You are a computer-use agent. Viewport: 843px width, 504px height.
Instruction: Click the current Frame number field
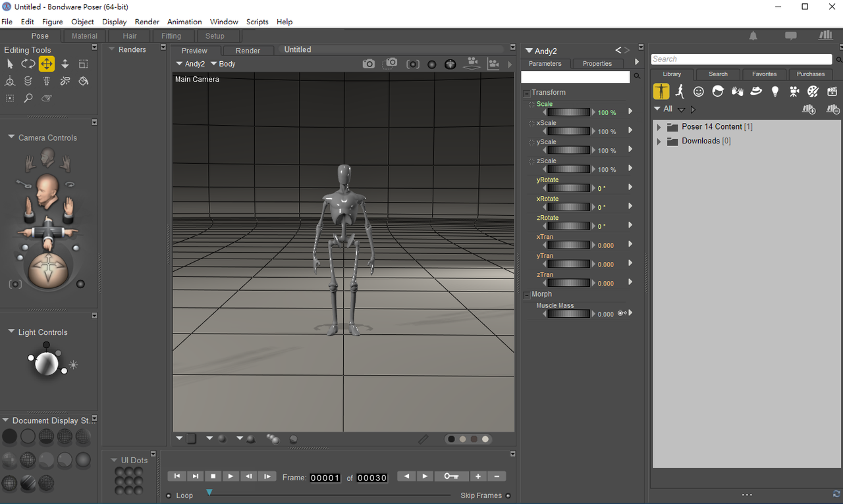pyautogui.click(x=325, y=478)
